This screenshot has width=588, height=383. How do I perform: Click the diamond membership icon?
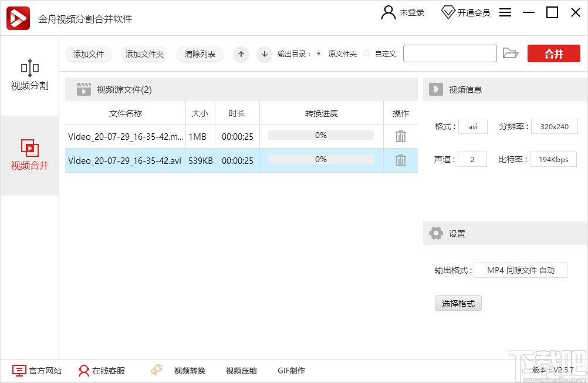pos(448,12)
